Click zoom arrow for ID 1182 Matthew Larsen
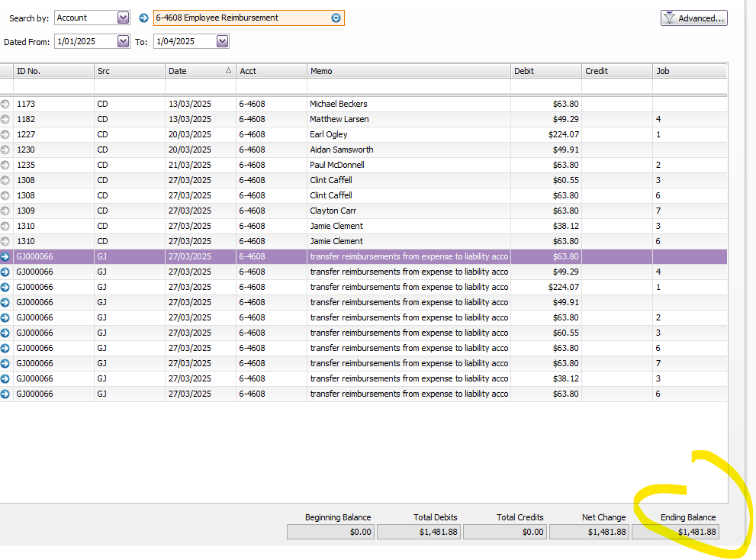 (5, 119)
